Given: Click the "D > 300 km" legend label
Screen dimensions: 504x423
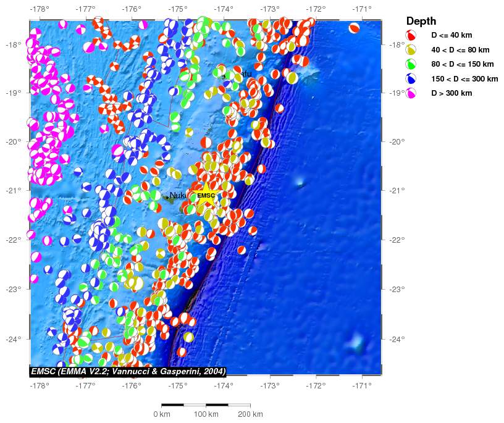Looking at the screenshot, I should tap(451, 94).
